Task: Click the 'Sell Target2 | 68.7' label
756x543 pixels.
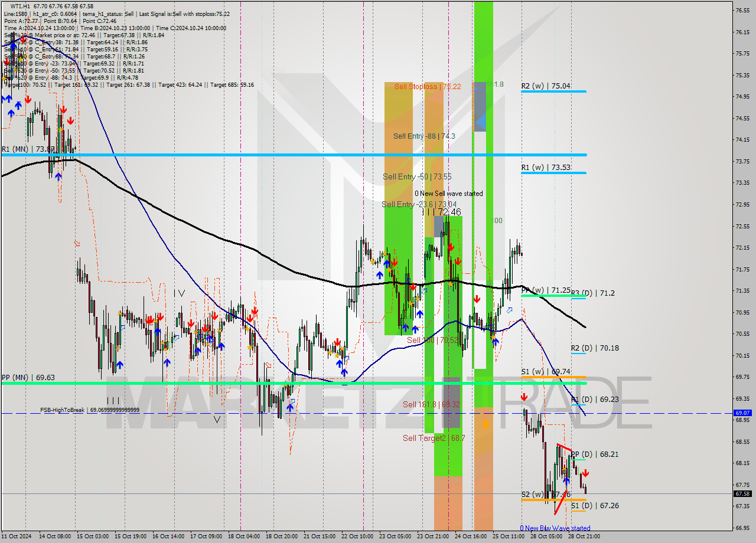Action: [434, 438]
